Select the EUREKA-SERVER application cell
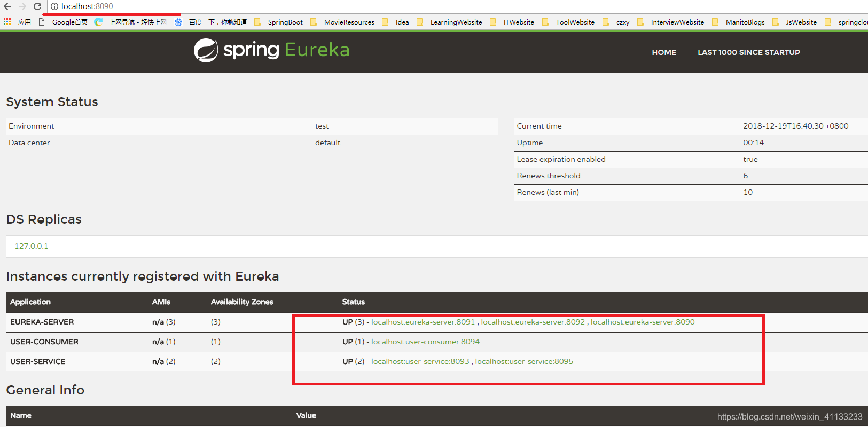The image size is (868, 427). click(42, 322)
